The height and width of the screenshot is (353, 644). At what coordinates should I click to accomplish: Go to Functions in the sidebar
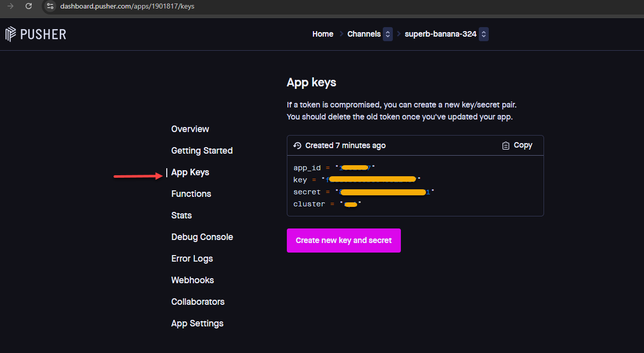point(191,194)
